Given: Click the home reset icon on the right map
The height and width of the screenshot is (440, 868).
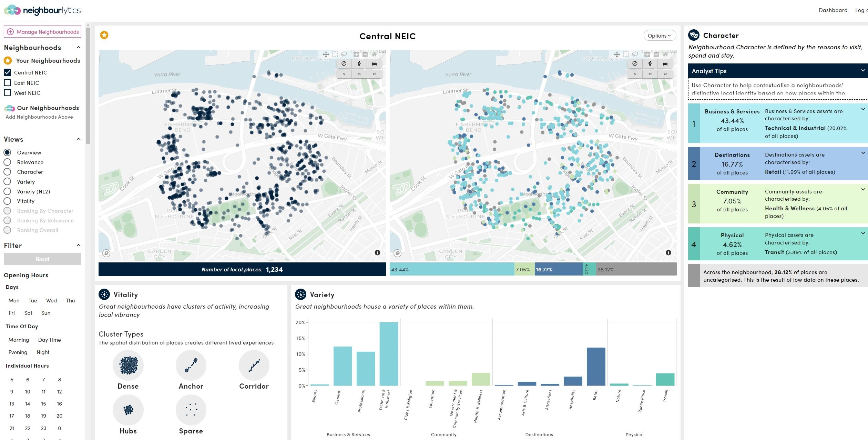Looking at the screenshot, I should coord(665,54).
